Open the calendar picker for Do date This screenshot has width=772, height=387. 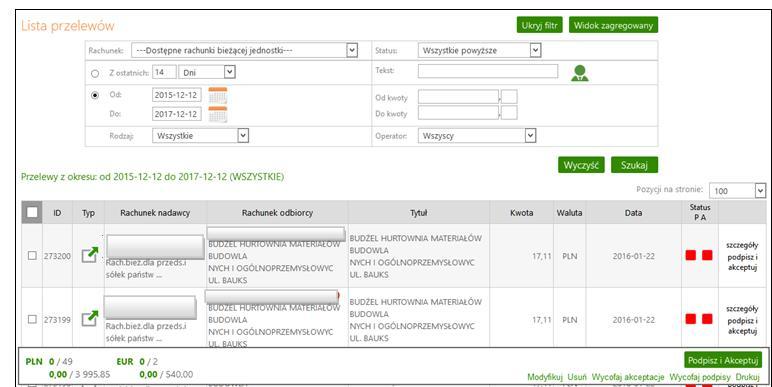[x=218, y=114]
